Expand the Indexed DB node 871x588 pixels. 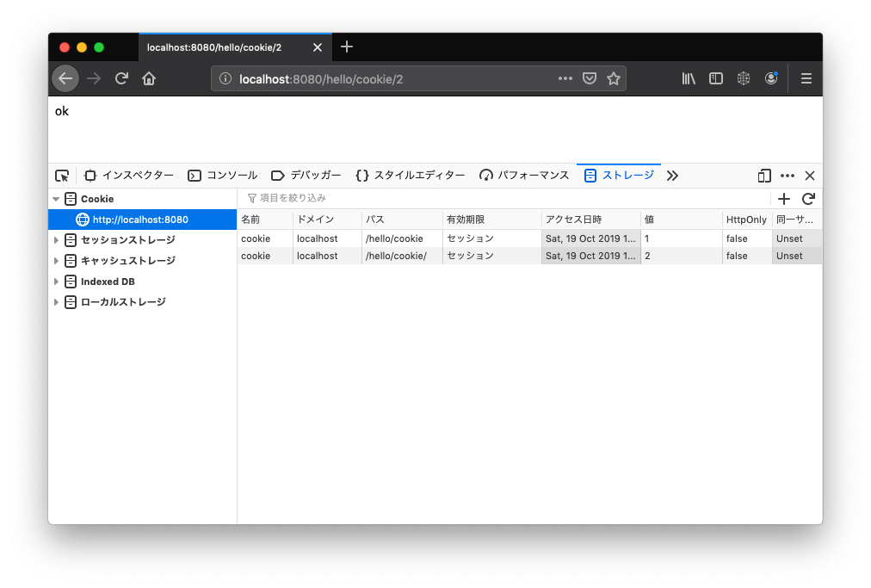coord(56,282)
